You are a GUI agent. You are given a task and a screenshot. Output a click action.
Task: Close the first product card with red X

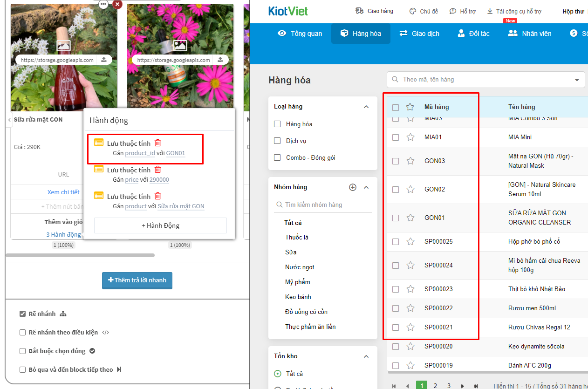coord(117,4)
